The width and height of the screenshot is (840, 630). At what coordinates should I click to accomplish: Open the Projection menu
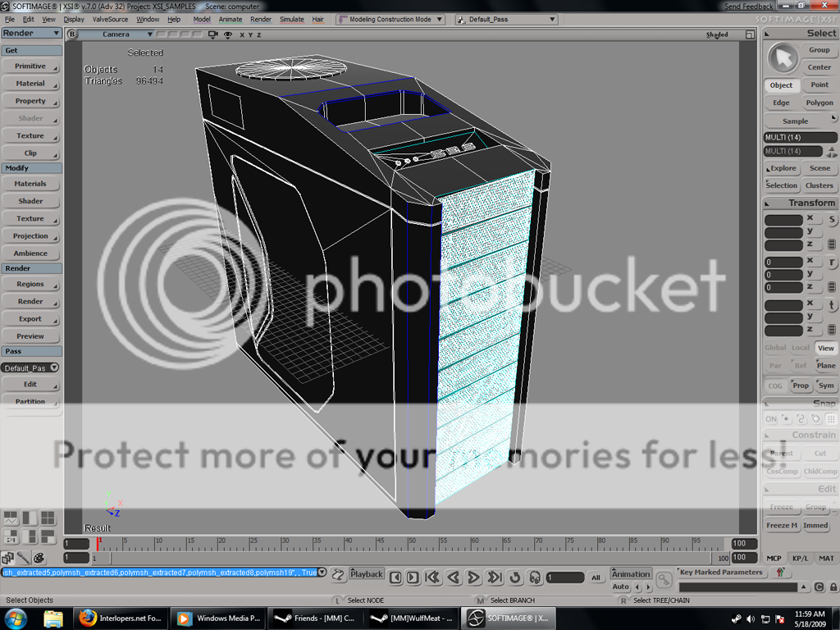pos(30,236)
